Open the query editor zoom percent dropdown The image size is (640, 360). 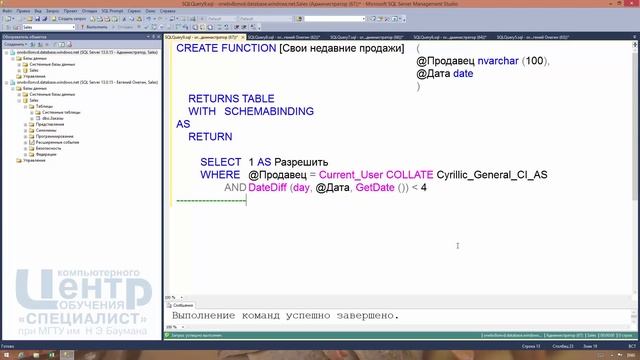182,298
